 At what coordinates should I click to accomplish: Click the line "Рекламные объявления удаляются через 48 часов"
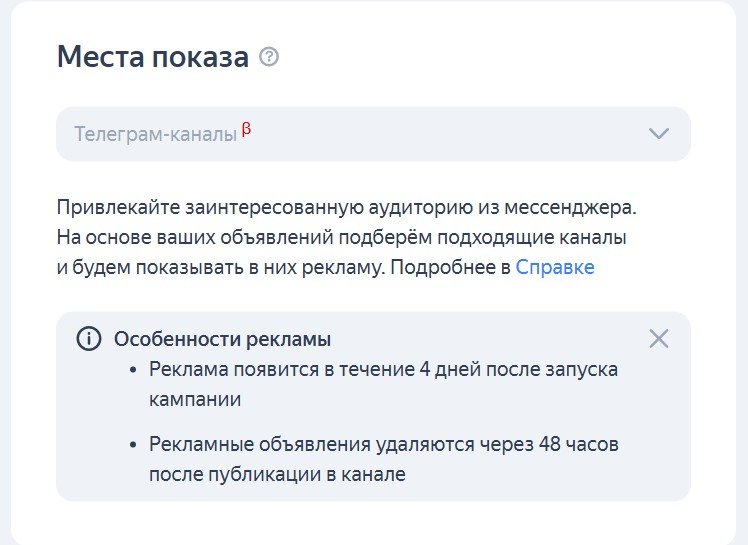click(x=384, y=444)
